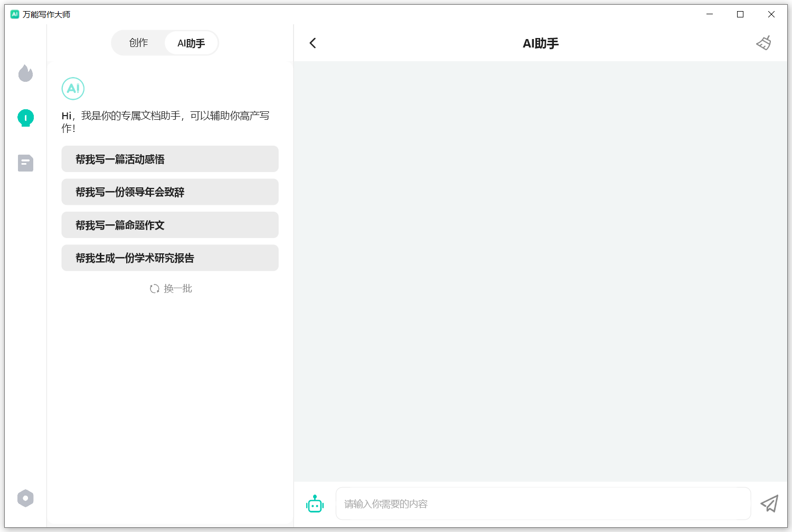Switch to the 创作 tab
This screenshot has width=792, height=532.
(138, 43)
